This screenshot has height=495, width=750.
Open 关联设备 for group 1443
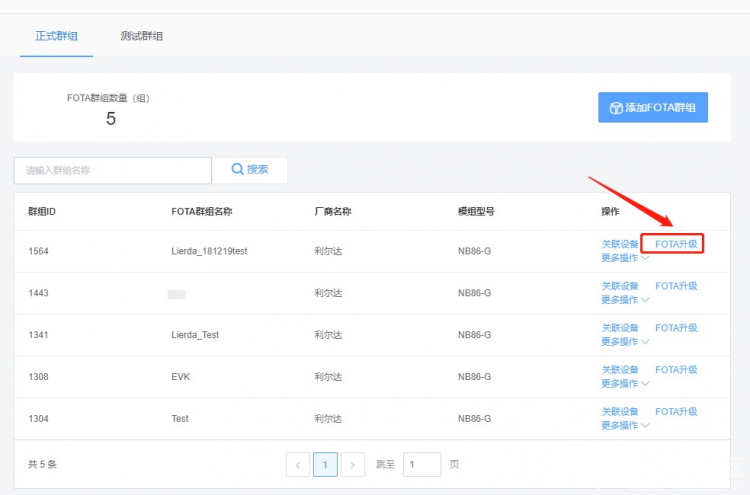pyautogui.click(x=620, y=286)
